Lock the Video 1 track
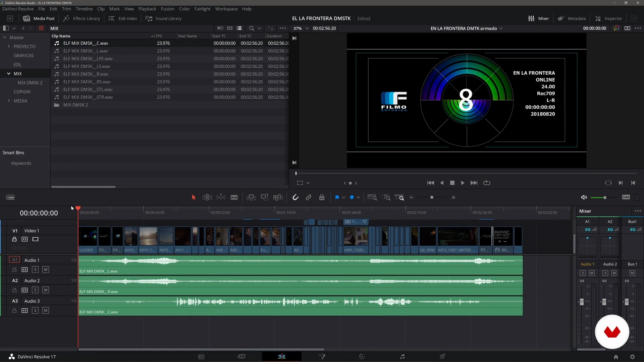The image size is (644, 362). point(14,239)
